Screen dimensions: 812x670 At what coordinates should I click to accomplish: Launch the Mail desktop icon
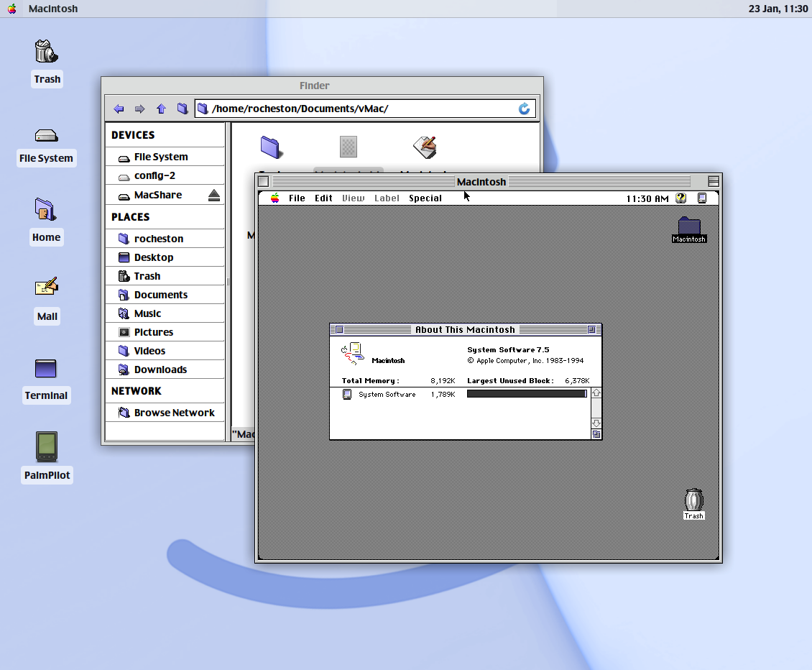[47, 287]
